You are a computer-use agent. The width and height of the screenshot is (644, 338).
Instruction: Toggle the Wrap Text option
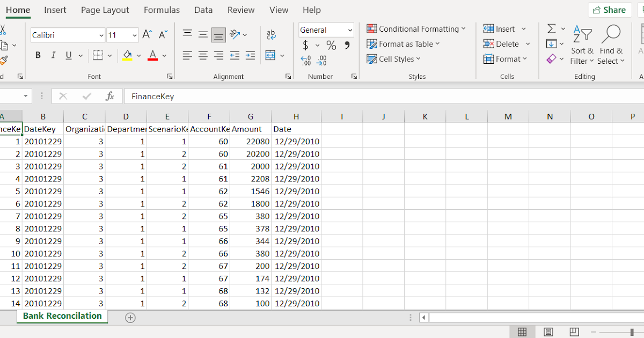point(271,34)
